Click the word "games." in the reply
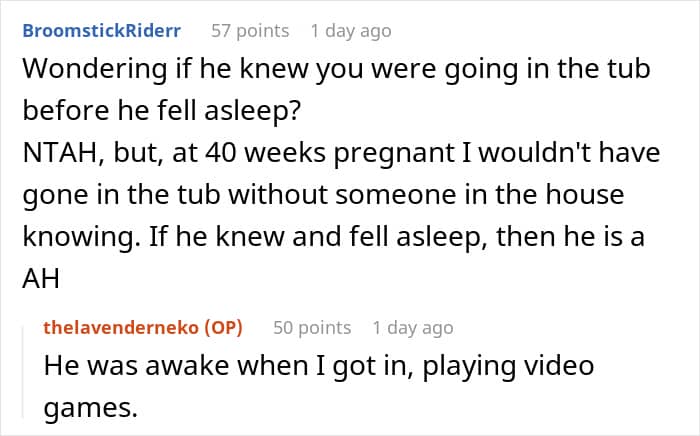The width and height of the screenshot is (700, 436). (x=82, y=407)
